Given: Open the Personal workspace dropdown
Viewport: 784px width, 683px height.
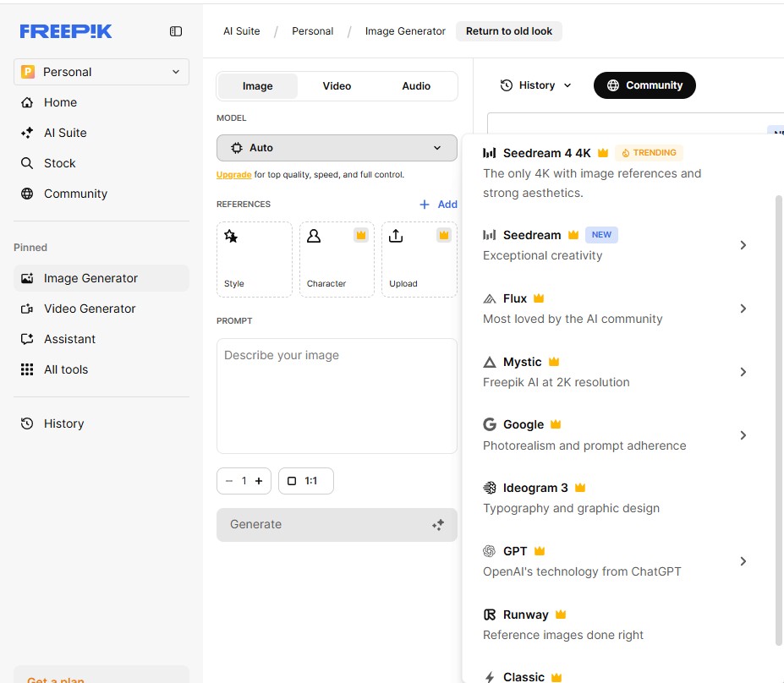Looking at the screenshot, I should [x=101, y=72].
